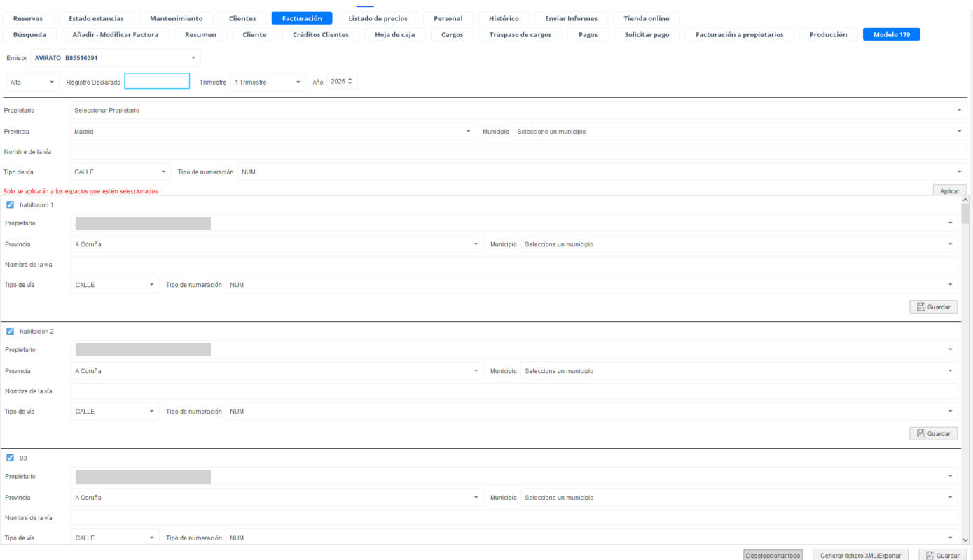Uncheck the habitacion 1 checkbox
The width and height of the screenshot is (973, 560).
pos(10,204)
